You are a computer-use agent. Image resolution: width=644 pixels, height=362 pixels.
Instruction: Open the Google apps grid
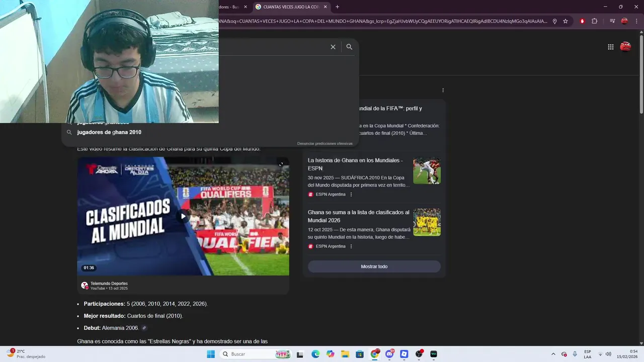(610, 47)
